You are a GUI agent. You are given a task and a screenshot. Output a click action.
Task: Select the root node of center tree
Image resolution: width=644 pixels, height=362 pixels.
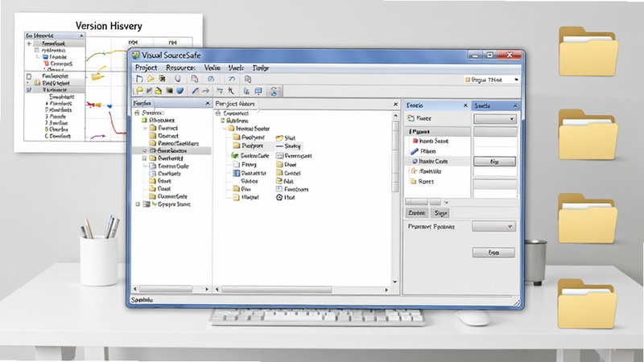pyautogui.click(x=232, y=113)
